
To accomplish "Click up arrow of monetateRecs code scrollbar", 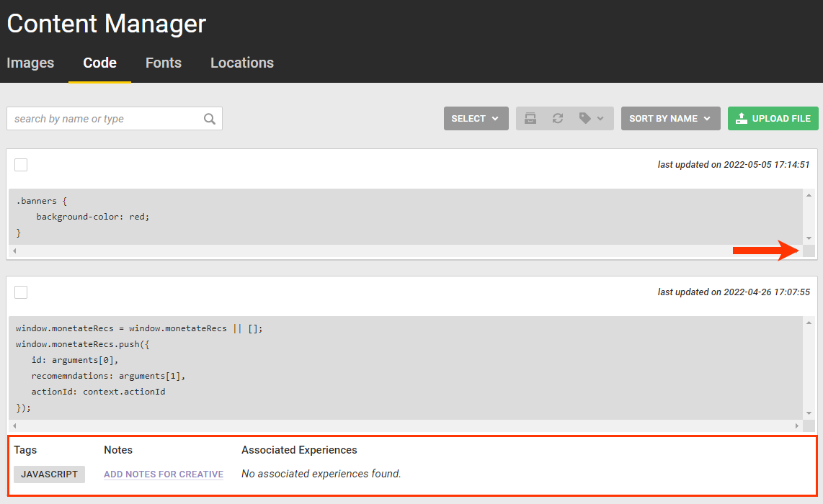I will coord(809,323).
